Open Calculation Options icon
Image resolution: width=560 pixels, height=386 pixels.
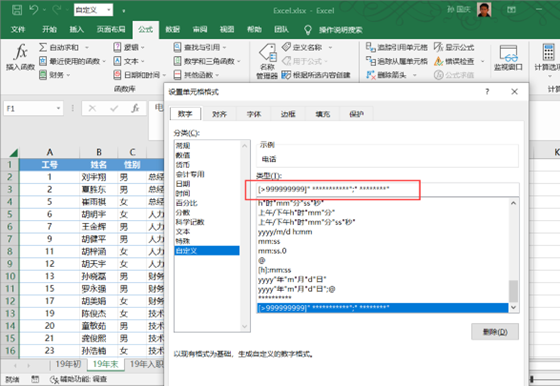click(x=548, y=52)
